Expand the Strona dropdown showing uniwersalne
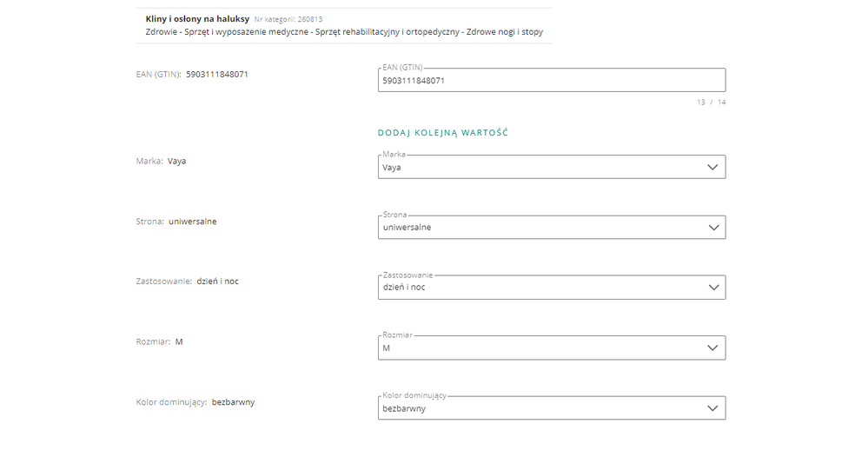 tap(539, 228)
